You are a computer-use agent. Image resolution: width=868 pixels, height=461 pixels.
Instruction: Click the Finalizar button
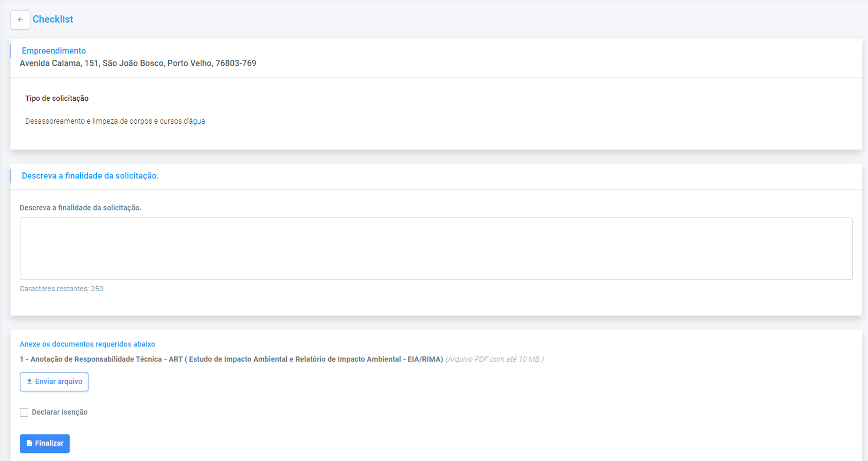[45, 444]
